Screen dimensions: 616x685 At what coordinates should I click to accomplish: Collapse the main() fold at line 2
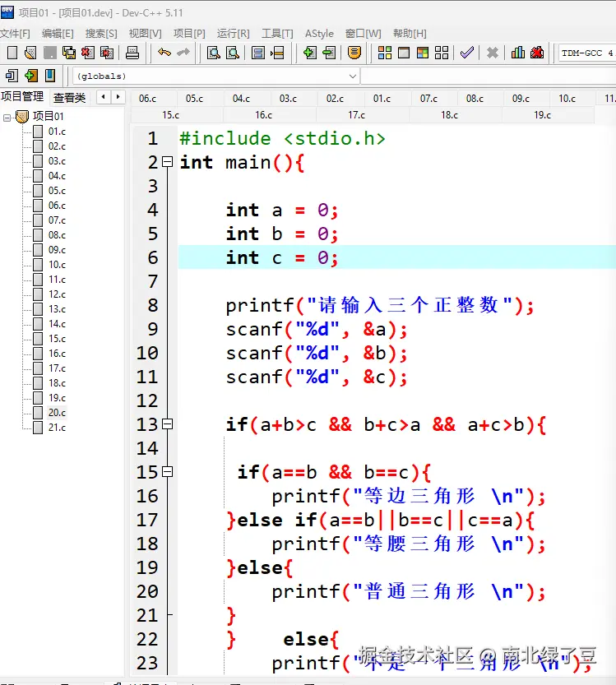tap(167, 162)
